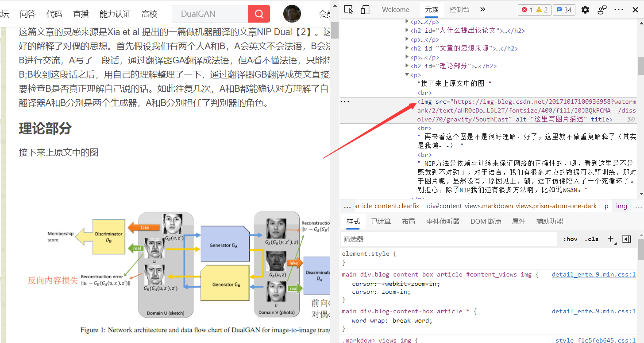Click the show sidebar icon next to plus
The width and height of the screenshot is (644, 343).
[626, 239]
